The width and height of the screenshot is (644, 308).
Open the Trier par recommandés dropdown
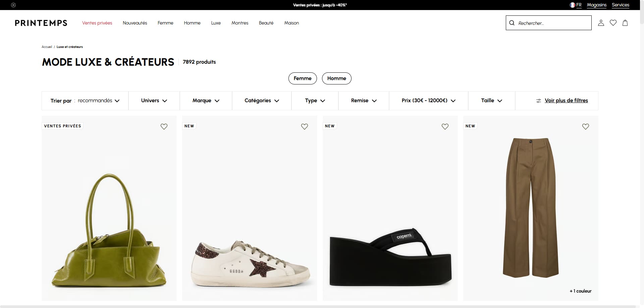[x=85, y=101]
